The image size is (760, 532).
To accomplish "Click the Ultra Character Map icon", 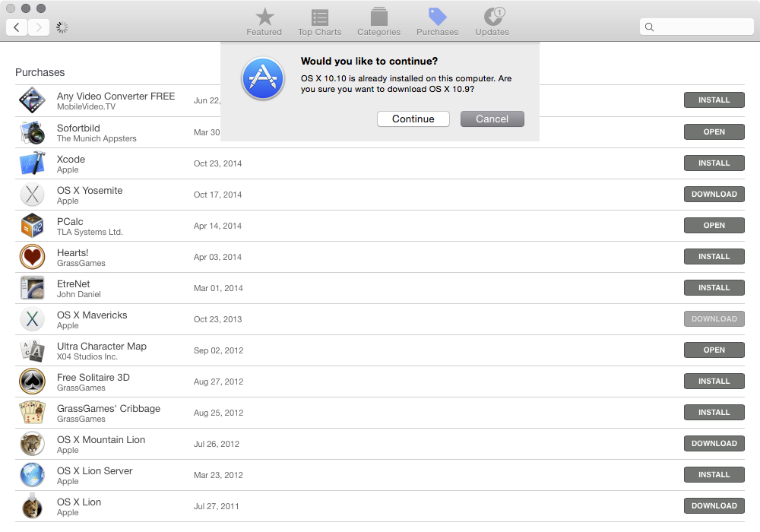I will [32, 350].
